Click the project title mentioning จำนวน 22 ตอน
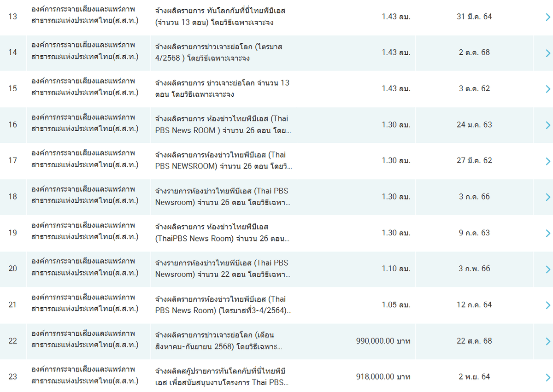Viewport: 553px width, 392px height. tap(223, 269)
